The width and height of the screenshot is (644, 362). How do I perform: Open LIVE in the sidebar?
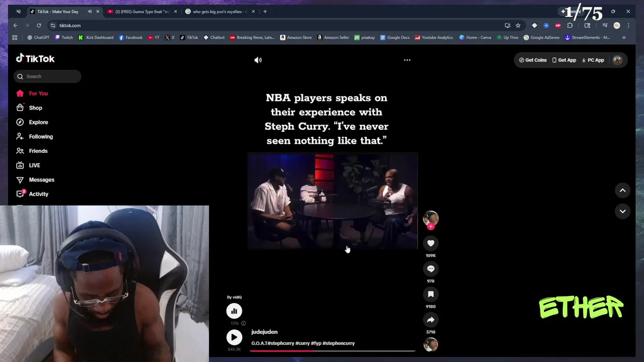(28, 165)
